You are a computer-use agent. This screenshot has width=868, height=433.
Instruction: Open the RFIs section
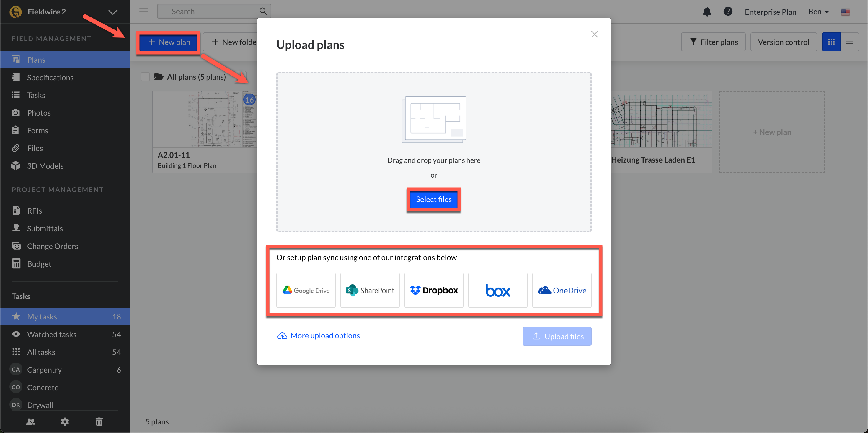pos(34,211)
